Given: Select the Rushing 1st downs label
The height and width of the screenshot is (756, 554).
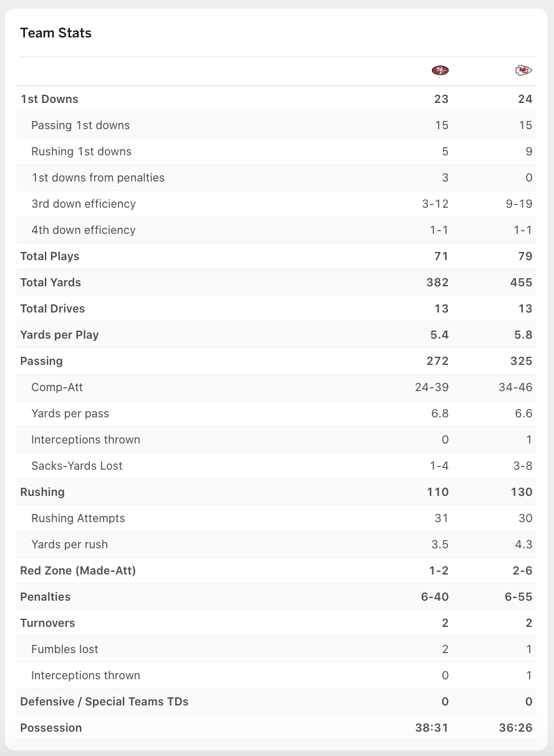Looking at the screenshot, I should [81, 152].
